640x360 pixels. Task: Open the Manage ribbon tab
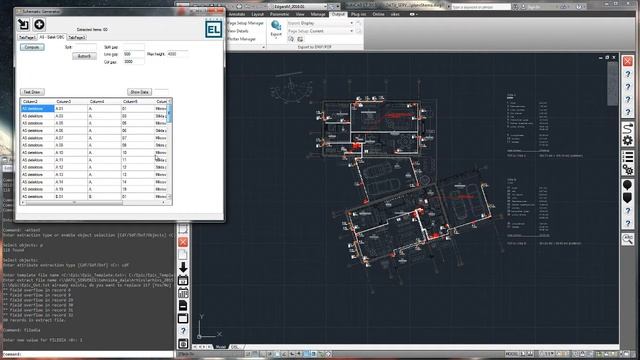(318, 14)
